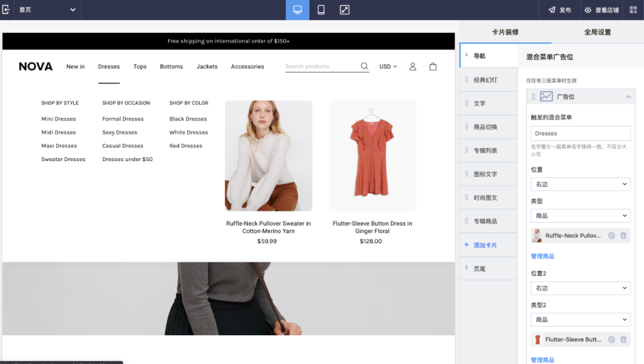
Task: Switch to mobile preview mode
Action: coord(321,10)
